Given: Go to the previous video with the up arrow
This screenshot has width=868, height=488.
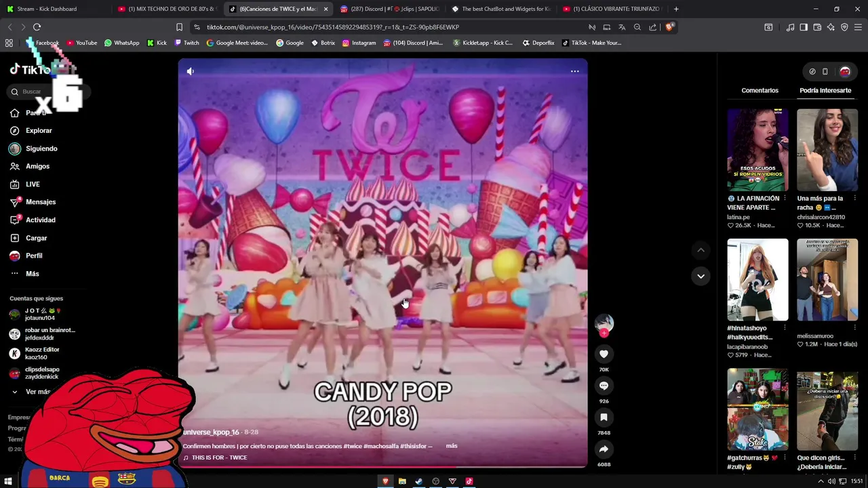Looking at the screenshot, I should point(701,250).
